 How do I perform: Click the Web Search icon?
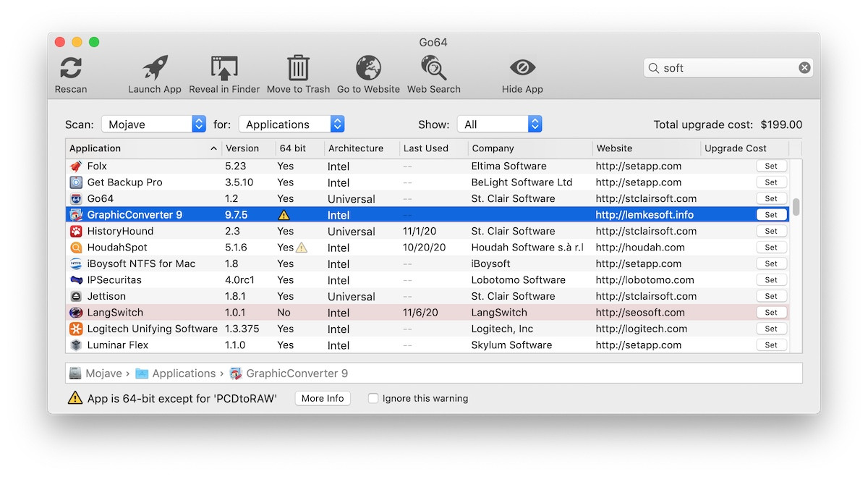434,68
